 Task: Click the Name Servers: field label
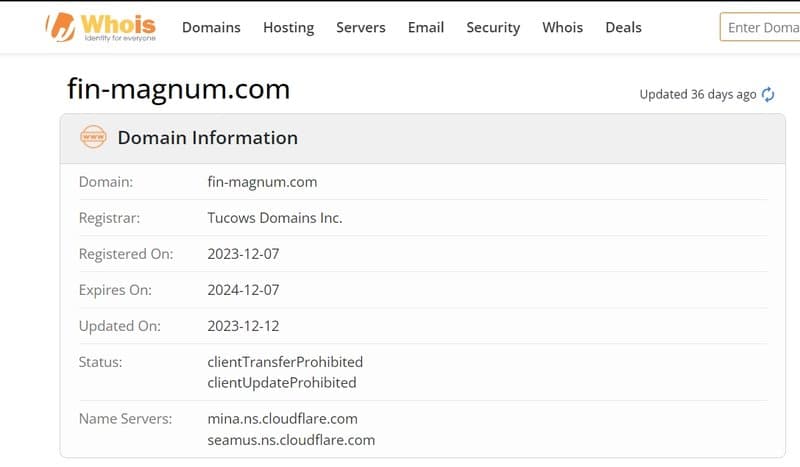[126, 419]
